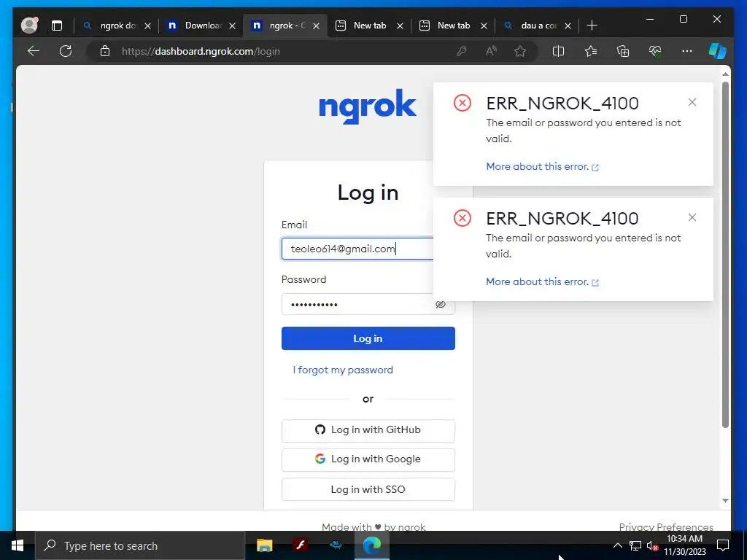Image resolution: width=747 pixels, height=560 pixels.
Task: Open the clock showing 10:34 AM
Action: pos(684,545)
